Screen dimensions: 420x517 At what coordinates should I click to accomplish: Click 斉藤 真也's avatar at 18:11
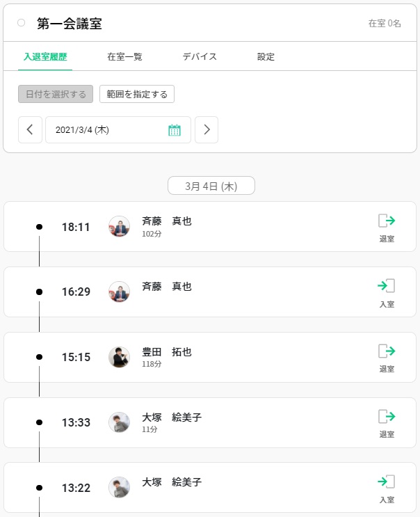click(x=120, y=227)
